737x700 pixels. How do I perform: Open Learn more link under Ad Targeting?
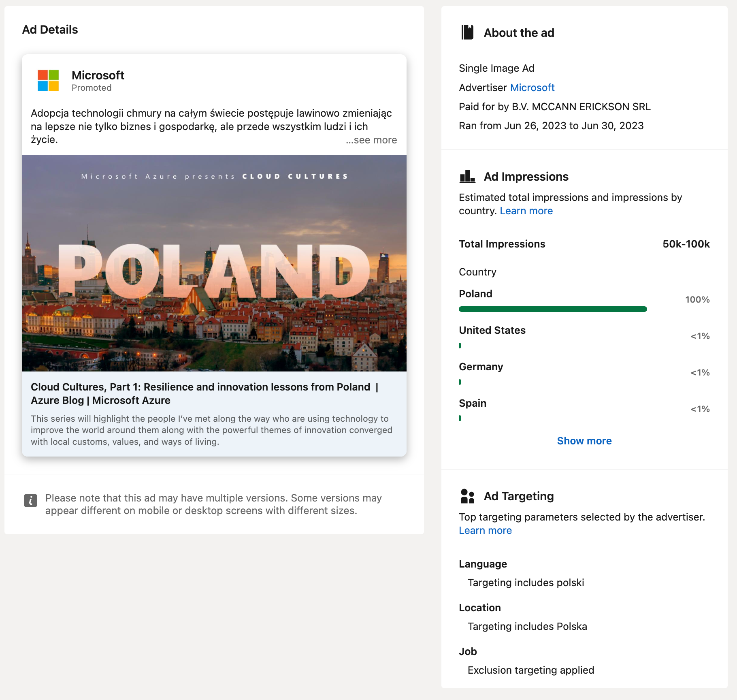[x=486, y=531]
